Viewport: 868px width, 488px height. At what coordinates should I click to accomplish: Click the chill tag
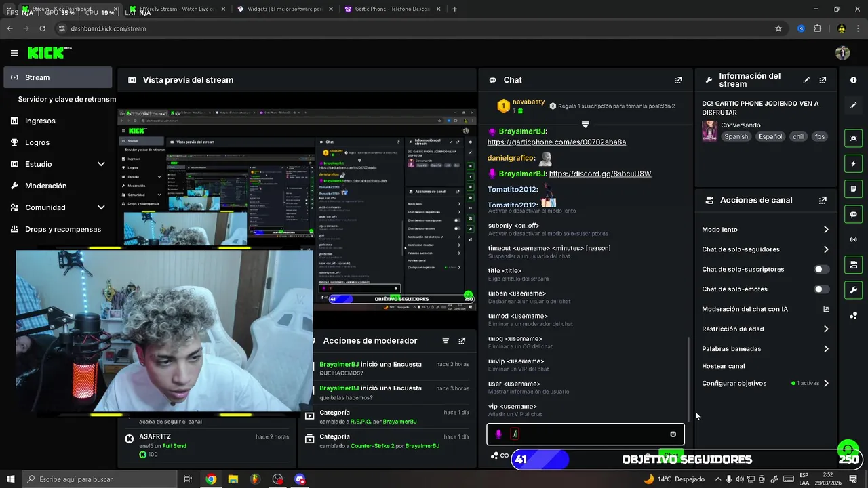798,137
